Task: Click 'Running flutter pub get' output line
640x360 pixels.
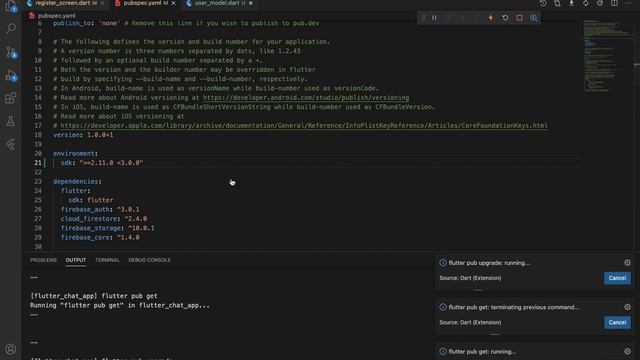Action: [120, 305]
